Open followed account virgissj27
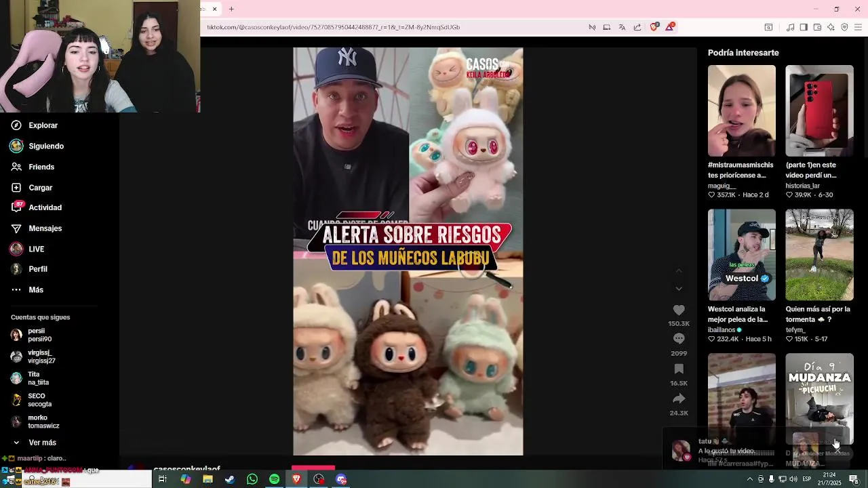This screenshot has height=488, width=868. (33, 357)
